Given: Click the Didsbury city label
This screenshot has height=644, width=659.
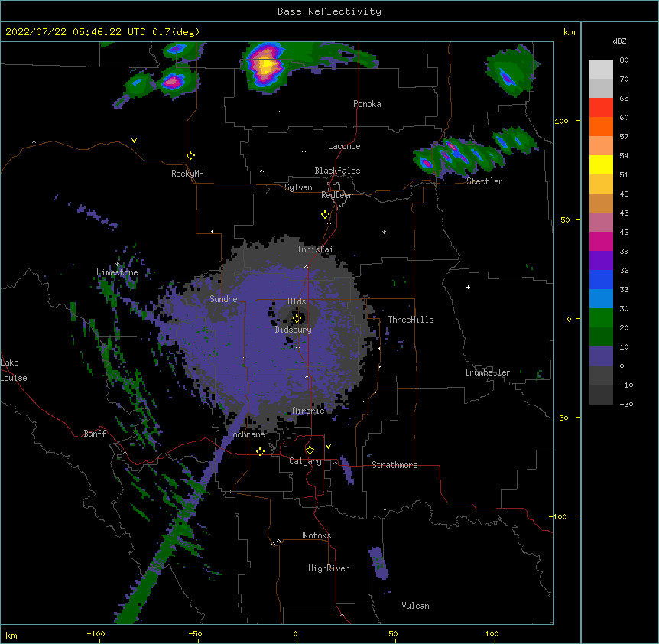Looking at the screenshot, I should tap(294, 330).
